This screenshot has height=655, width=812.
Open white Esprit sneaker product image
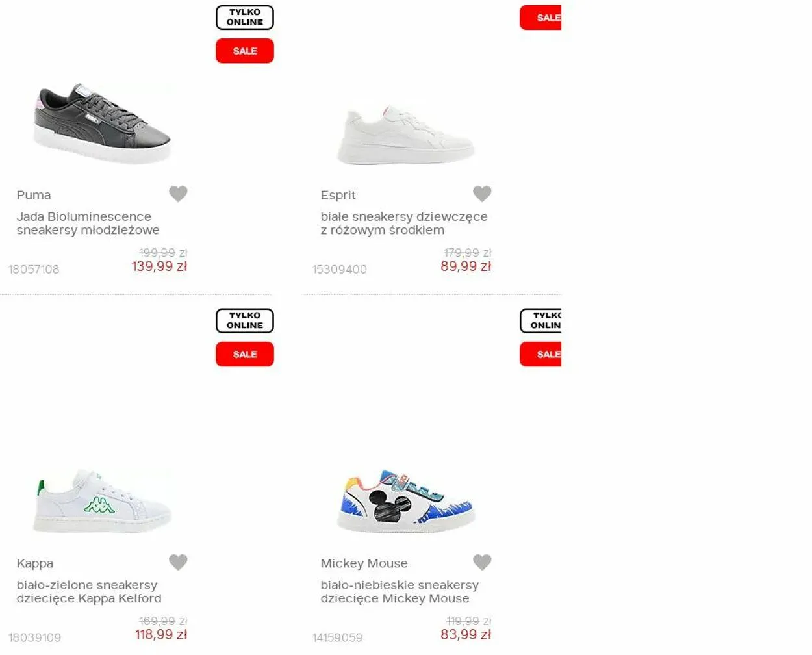click(406, 135)
